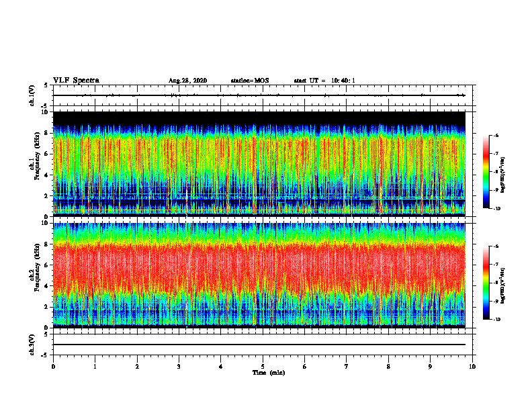Click the log(PSD) label beside ch.1 colorbar
The height and width of the screenshot is (411, 532).
(502, 175)
